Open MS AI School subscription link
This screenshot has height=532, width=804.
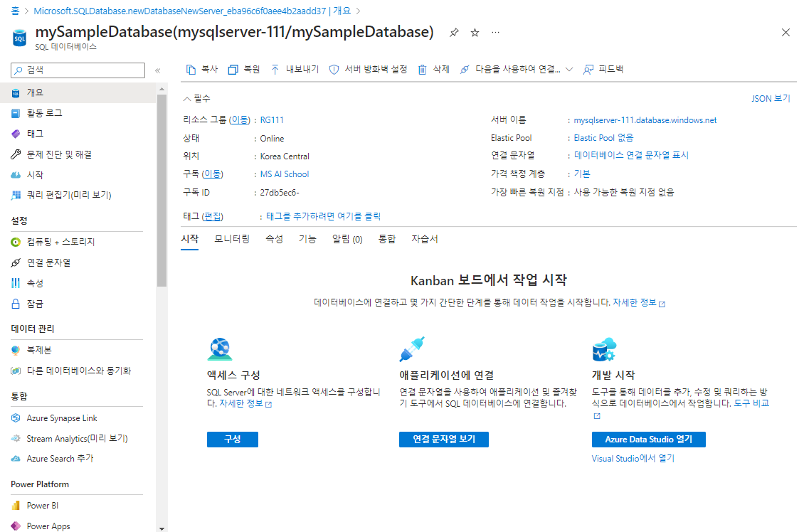[x=285, y=174]
